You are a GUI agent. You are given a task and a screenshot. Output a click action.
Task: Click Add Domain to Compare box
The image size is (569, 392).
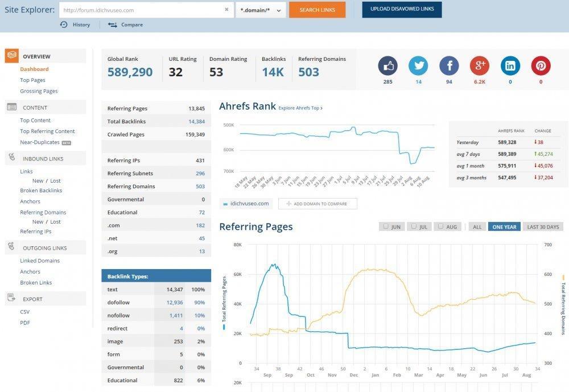tap(318, 204)
